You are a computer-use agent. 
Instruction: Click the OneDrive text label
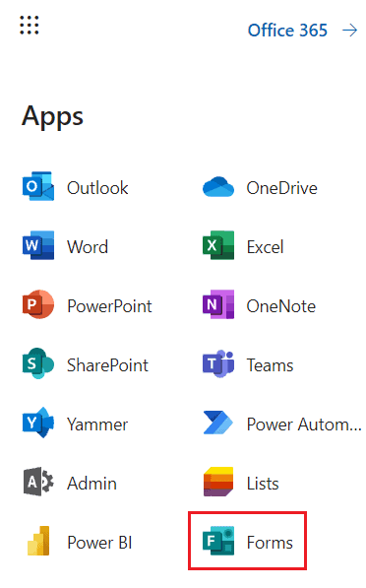click(282, 188)
